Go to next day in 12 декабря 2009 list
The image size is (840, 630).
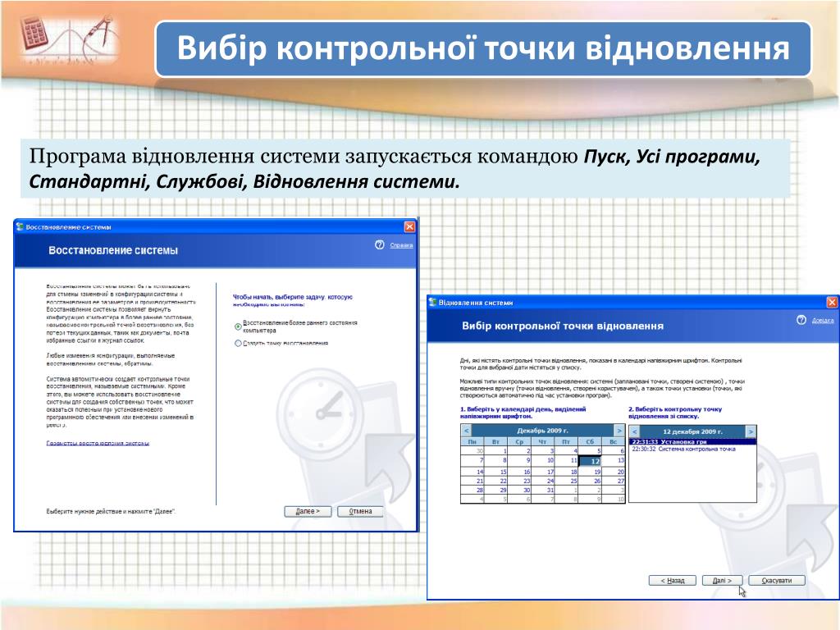(x=751, y=431)
